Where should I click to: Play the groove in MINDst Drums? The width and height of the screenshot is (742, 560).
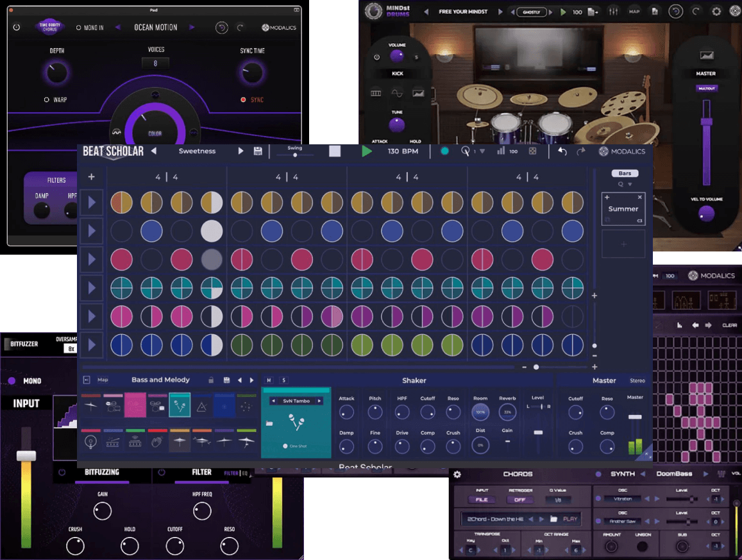coord(563,12)
